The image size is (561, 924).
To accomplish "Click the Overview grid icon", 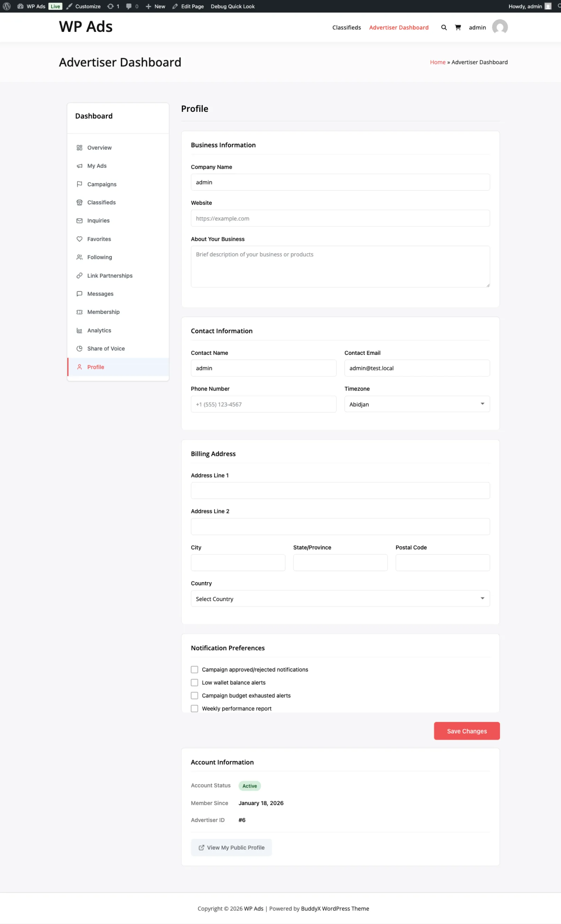I will [x=80, y=148].
